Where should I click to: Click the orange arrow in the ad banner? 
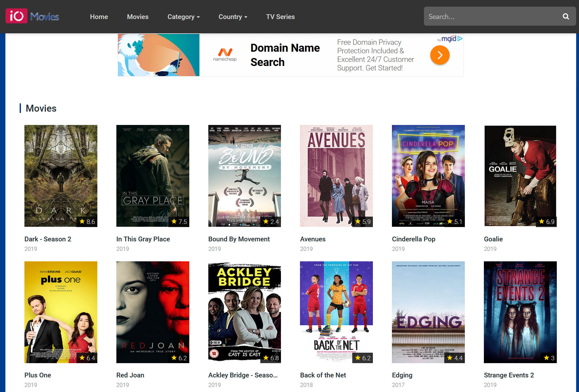[440, 55]
